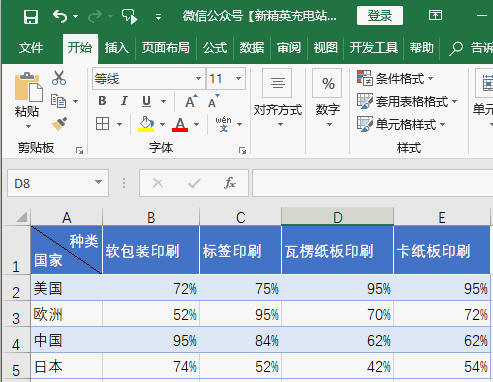Open the 页面布局 tab
This screenshot has height=382, width=493.
coord(166,48)
